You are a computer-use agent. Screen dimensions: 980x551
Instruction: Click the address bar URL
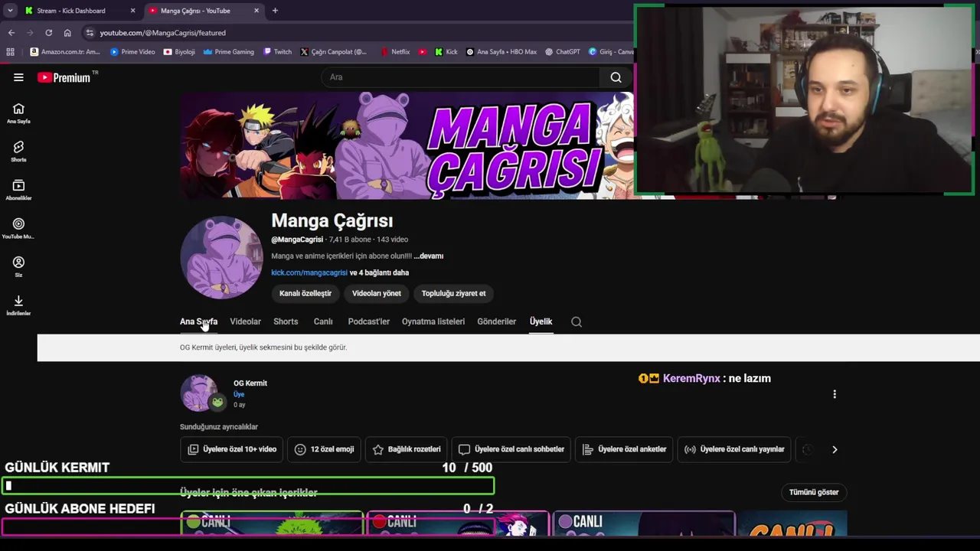[x=162, y=33]
